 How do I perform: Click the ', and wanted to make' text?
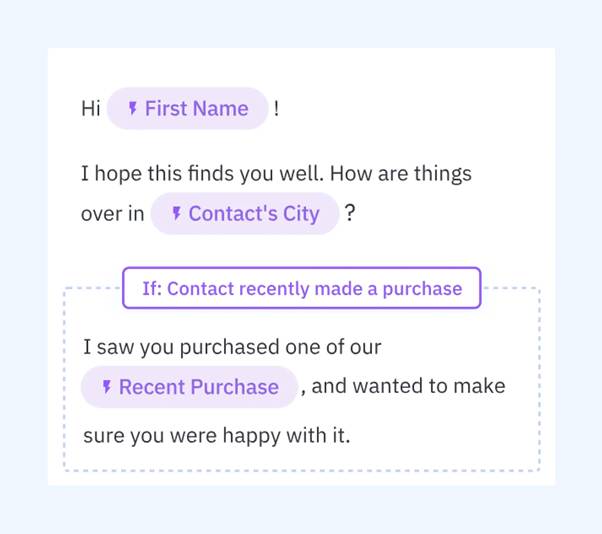(x=408, y=386)
